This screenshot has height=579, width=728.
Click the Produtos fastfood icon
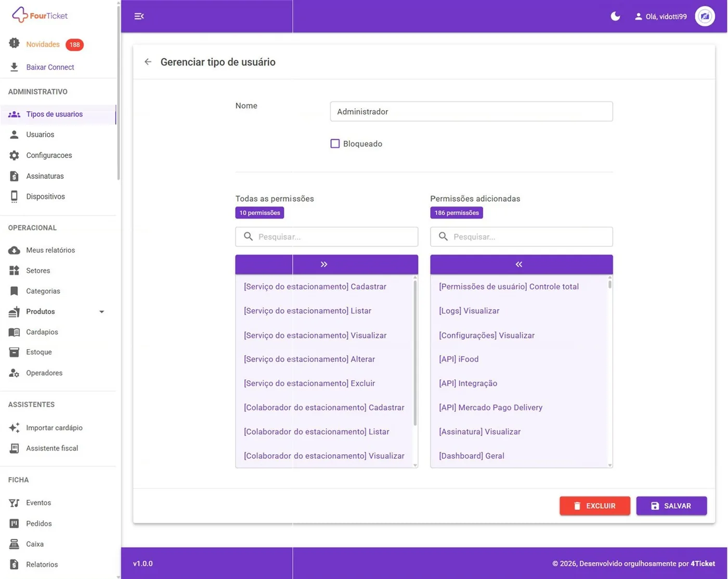click(x=14, y=311)
